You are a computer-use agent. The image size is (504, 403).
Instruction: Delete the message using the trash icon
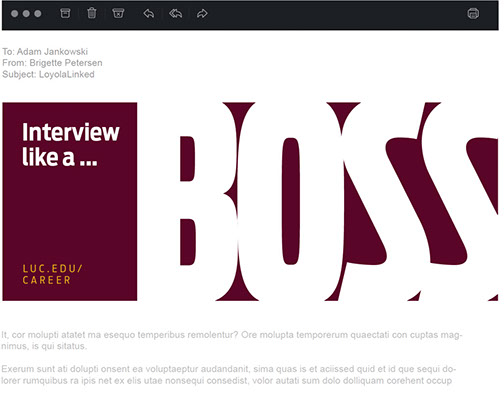click(x=92, y=13)
